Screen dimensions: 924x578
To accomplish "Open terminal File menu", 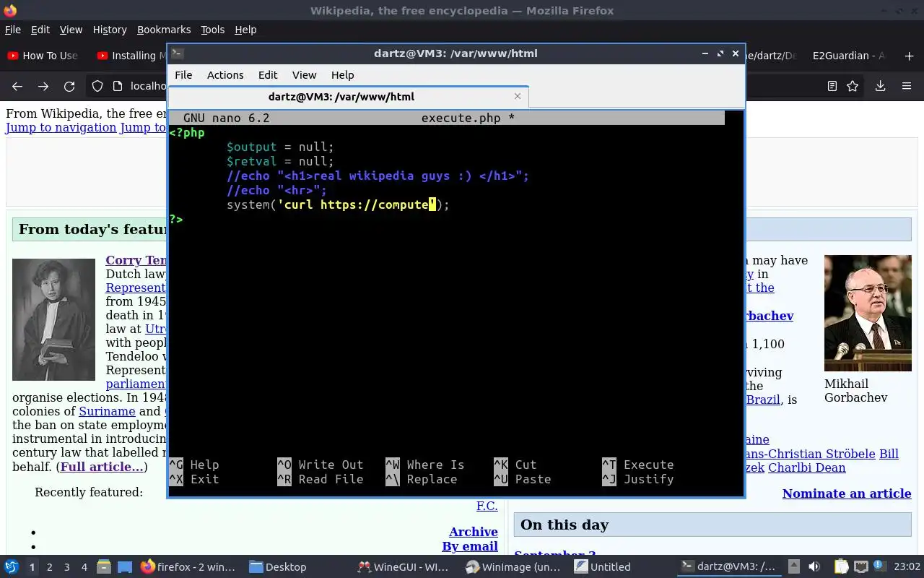I will pyautogui.click(x=183, y=75).
